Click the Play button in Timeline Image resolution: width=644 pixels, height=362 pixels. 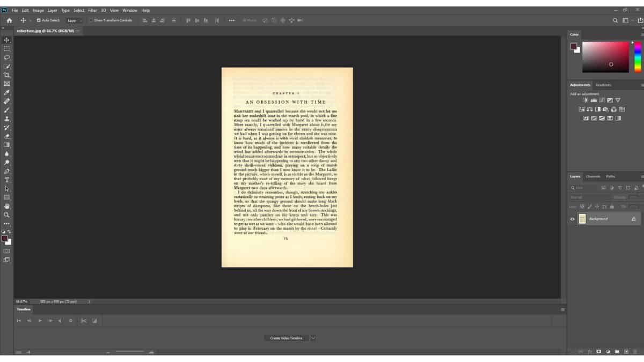[40, 321]
